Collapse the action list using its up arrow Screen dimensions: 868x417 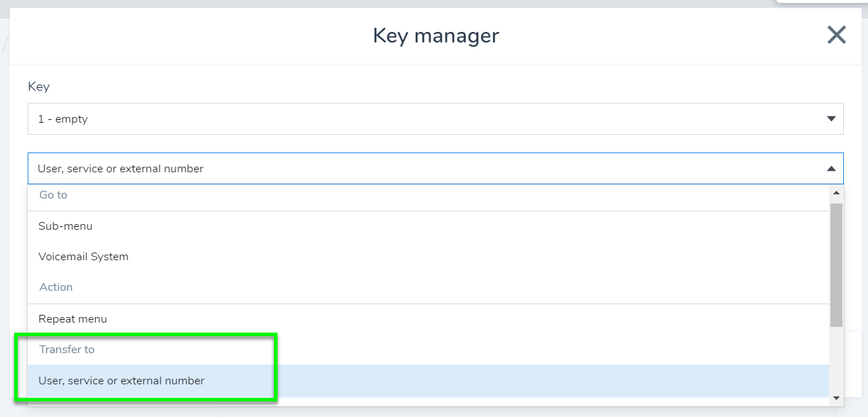click(831, 169)
